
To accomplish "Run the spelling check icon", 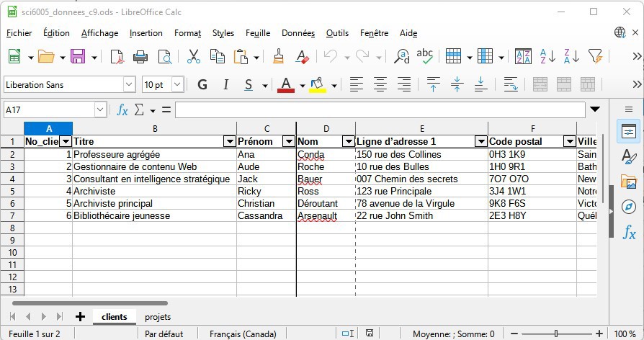I will coord(425,56).
